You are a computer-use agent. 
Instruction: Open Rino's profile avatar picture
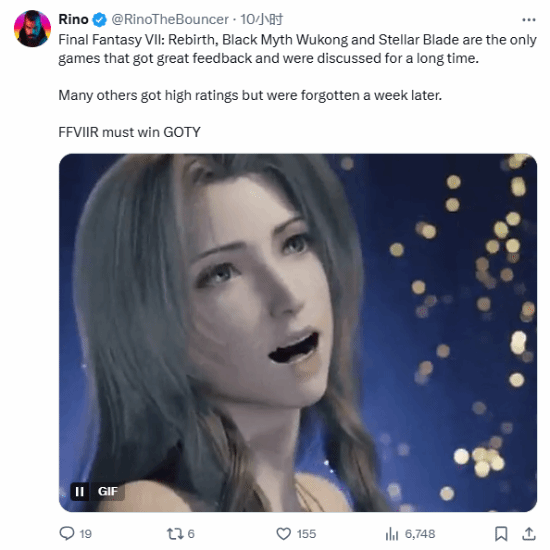(x=32, y=28)
